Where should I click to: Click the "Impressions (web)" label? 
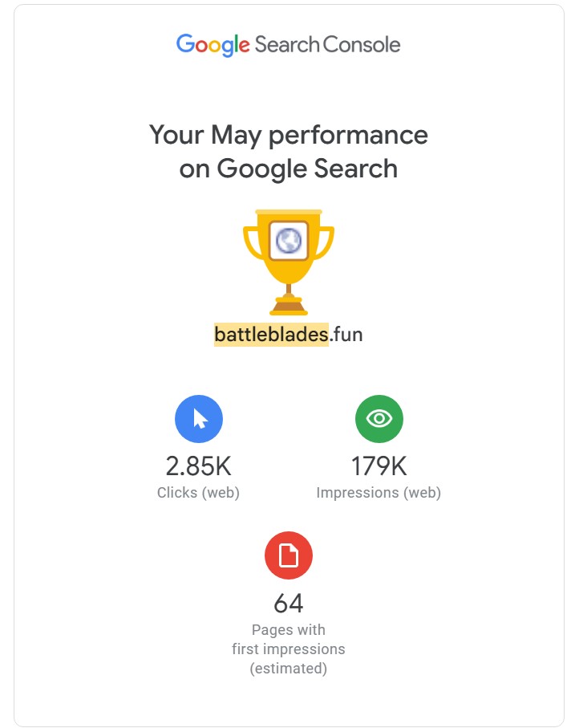379,493
